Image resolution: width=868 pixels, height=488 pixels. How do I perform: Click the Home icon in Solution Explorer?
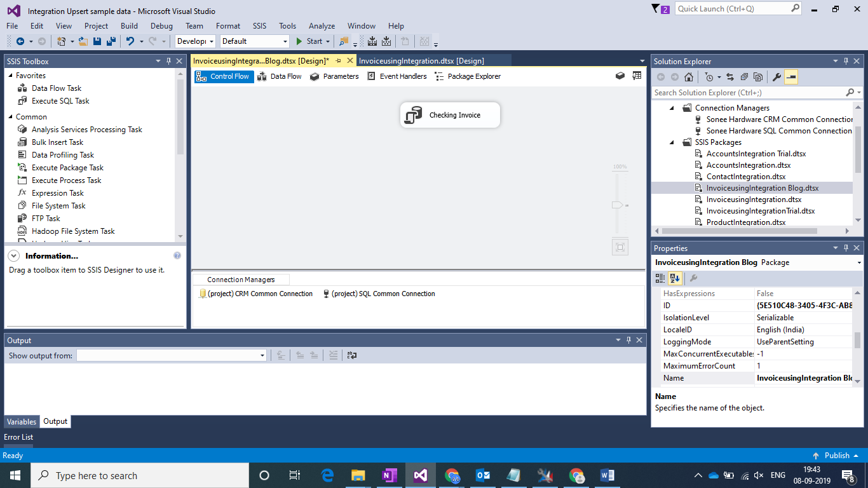pos(689,77)
